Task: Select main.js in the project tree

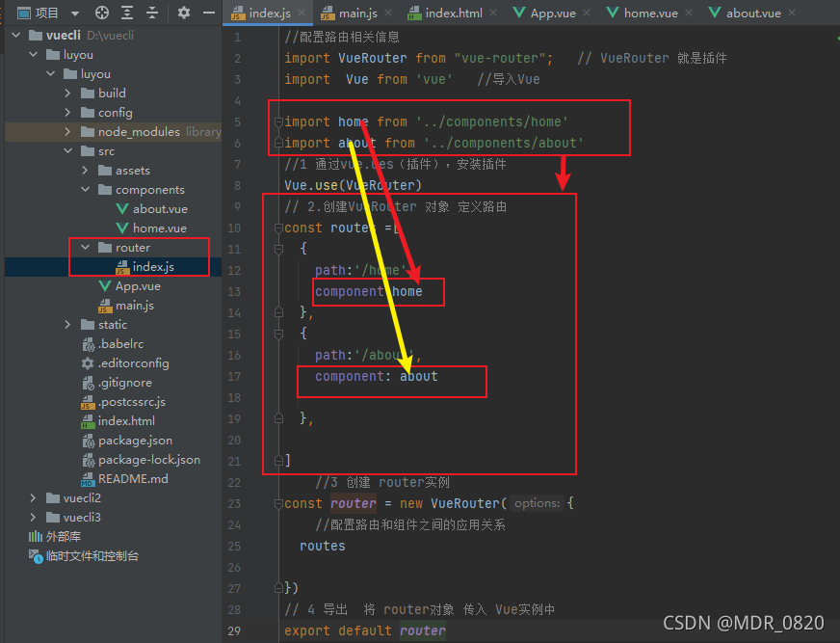Action: click(x=126, y=306)
